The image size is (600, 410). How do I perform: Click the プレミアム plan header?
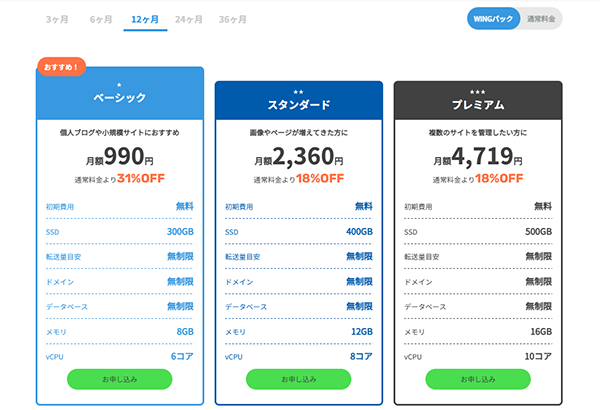point(478,101)
